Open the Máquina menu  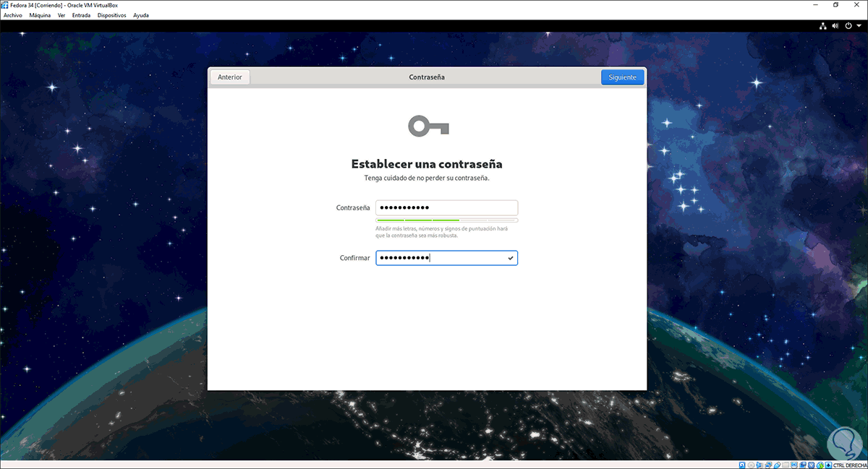pyautogui.click(x=40, y=15)
